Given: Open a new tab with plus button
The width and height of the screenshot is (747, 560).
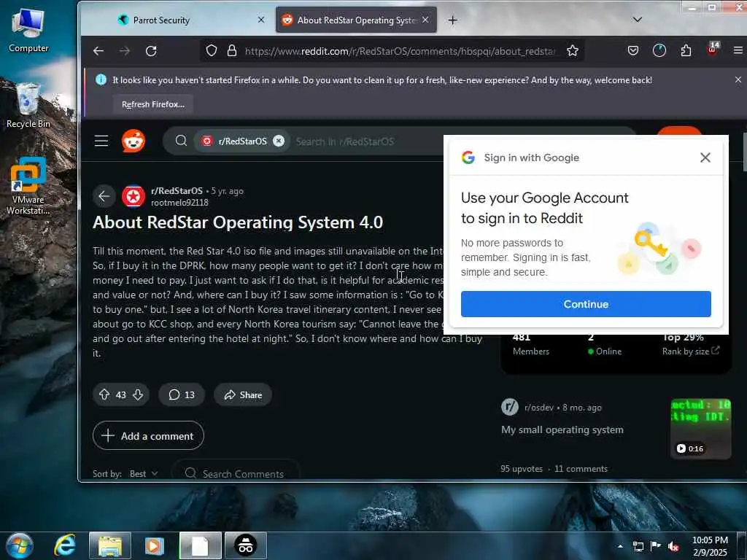Looking at the screenshot, I should point(452,20).
